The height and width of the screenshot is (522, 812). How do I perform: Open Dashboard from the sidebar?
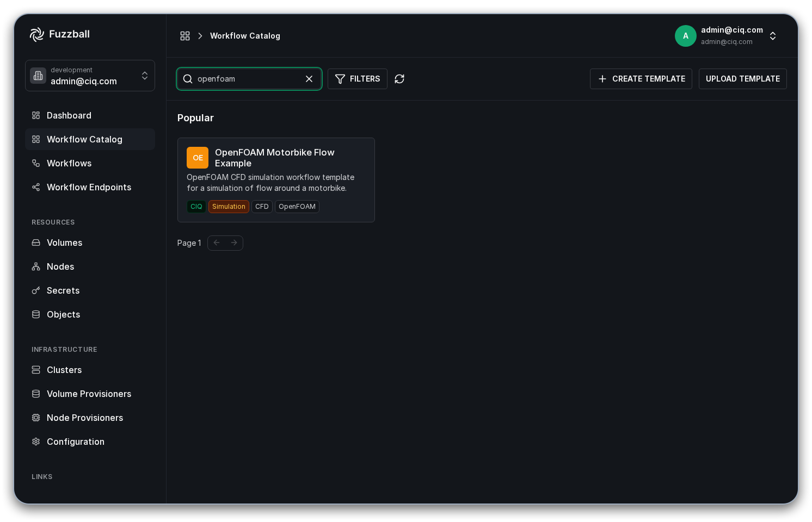pos(90,115)
